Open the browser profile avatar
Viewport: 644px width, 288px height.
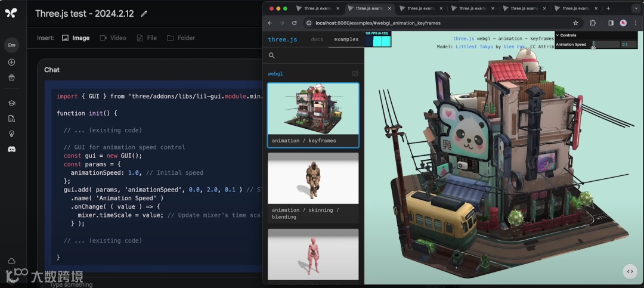(623, 23)
